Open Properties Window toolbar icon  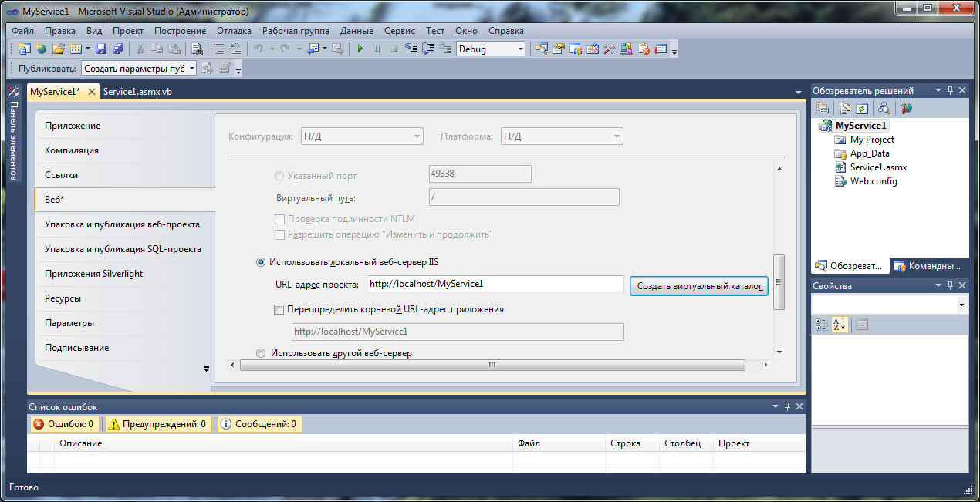pyautogui.click(x=558, y=49)
